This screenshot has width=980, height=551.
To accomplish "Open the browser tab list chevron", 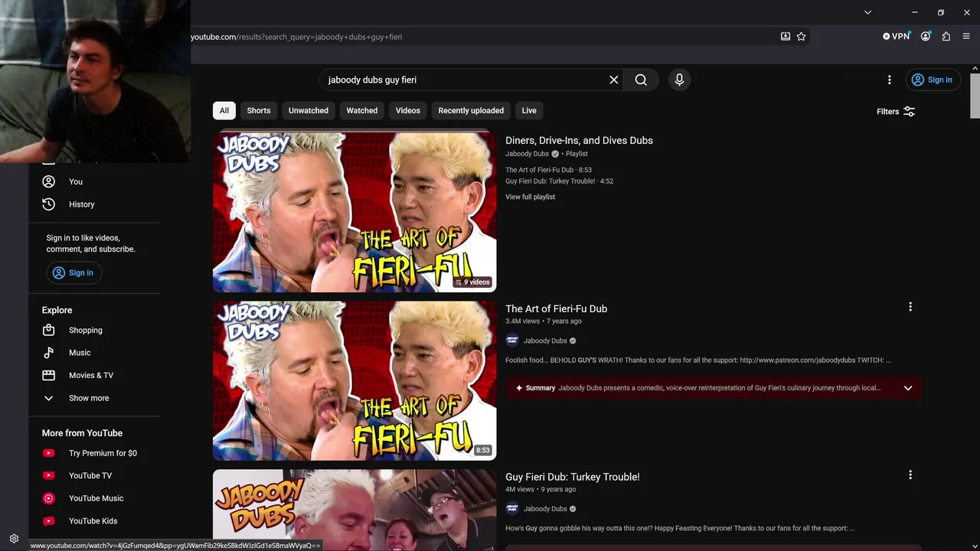I will (x=867, y=12).
